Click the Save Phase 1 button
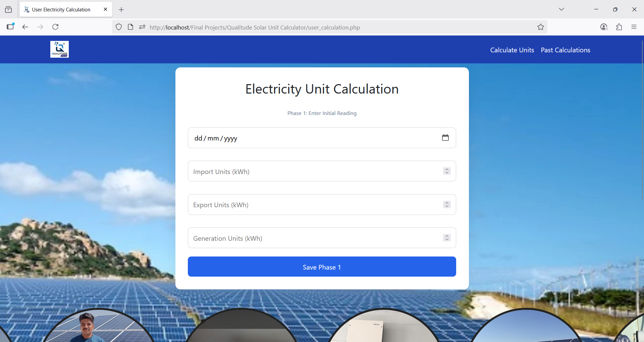Screen dimensions: 644x342 322,267
